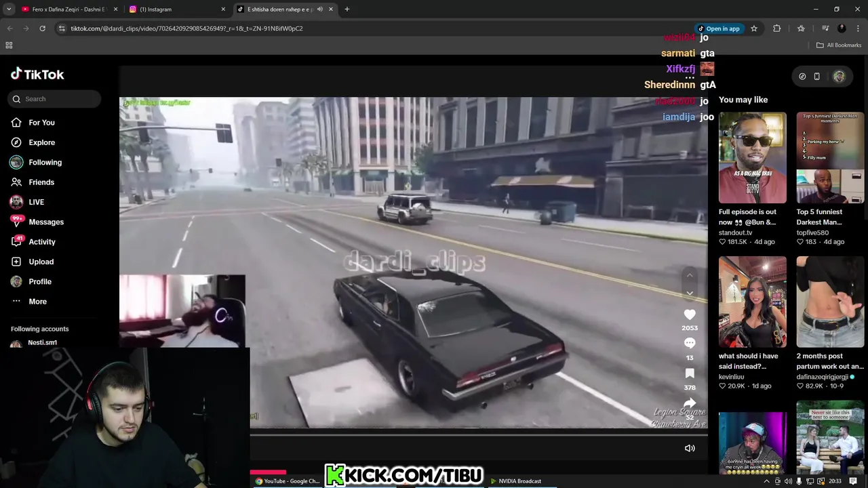Open the kevinliuu author link
The width and height of the screenshot is (868, 488).
(x=732, y=377)
